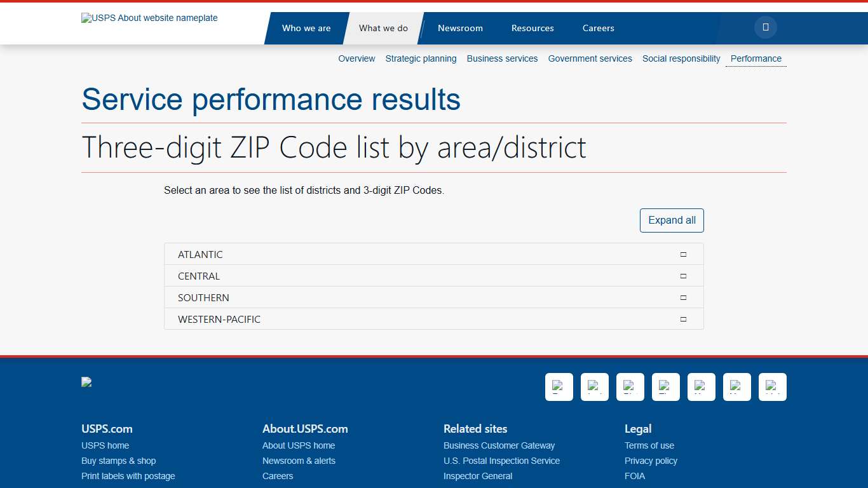Click the Buy stamps & shop link

tap(118, 461)
